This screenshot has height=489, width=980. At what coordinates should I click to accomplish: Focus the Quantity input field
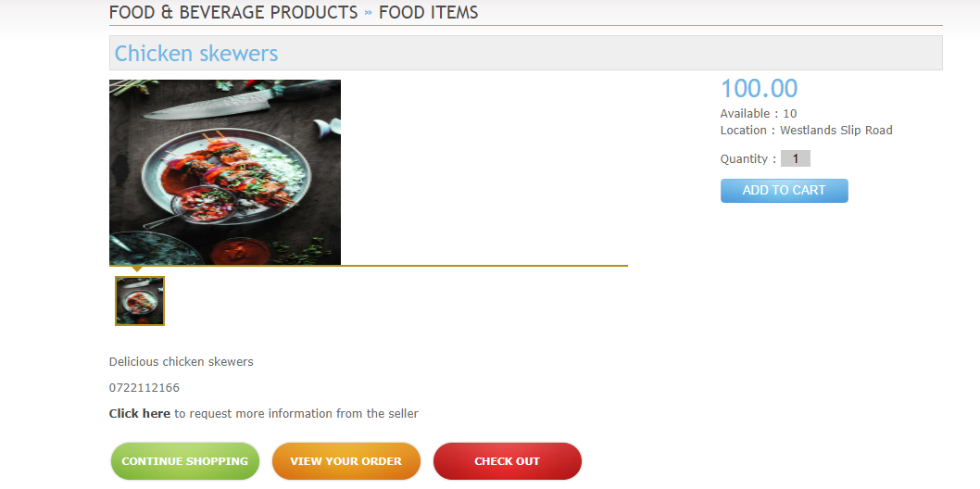tap(795, 159)
